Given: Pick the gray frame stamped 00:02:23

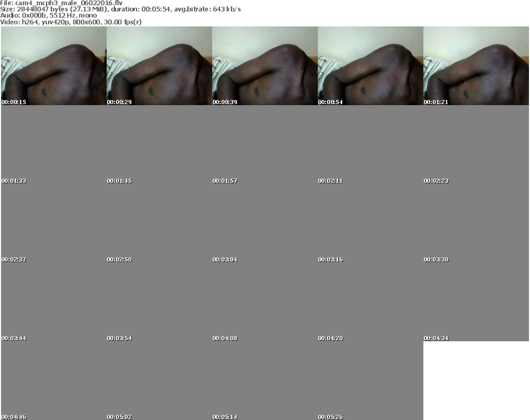Looking at the screenshot, I should coord(476,144).
